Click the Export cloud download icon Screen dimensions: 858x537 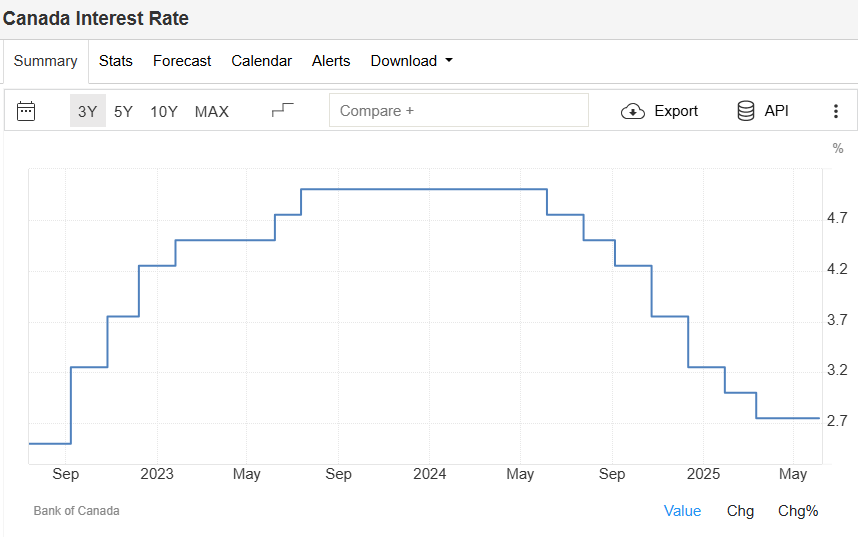click(x=633, y=111)
